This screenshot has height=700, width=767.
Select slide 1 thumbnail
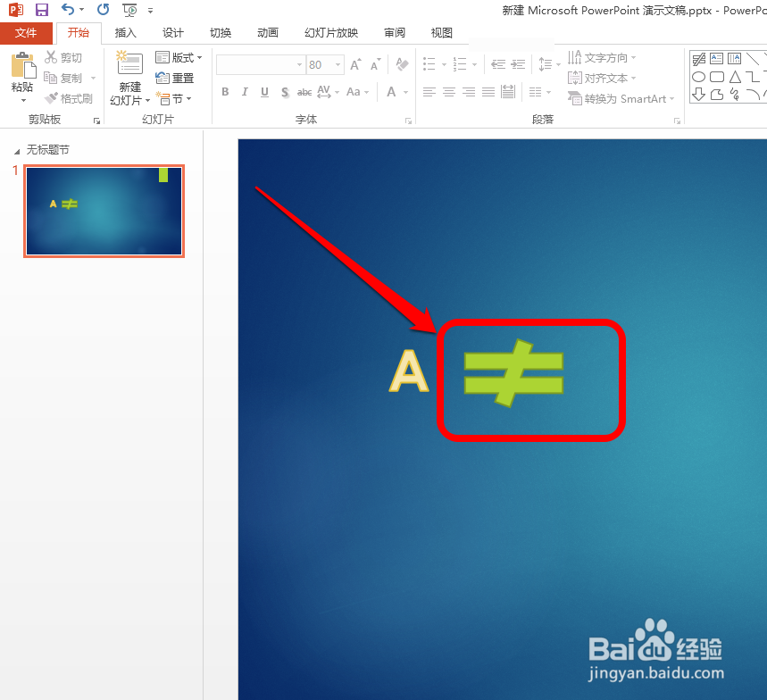(x=104, y=211)
